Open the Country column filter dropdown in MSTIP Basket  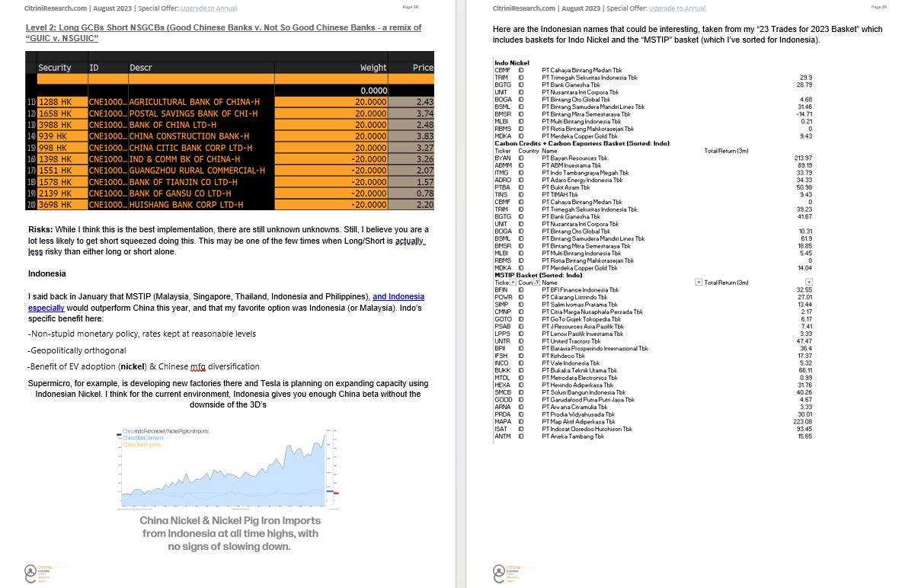point(537,283)
